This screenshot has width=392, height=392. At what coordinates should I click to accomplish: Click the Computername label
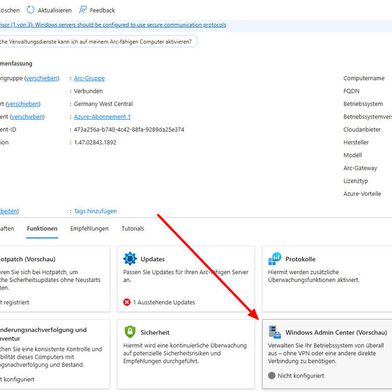[x=364, y=78]
